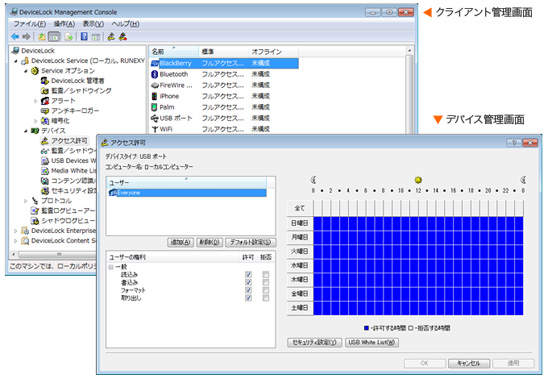Click the Forward arrow toolbar icon

pyautogui.click(x=26, y=36)
